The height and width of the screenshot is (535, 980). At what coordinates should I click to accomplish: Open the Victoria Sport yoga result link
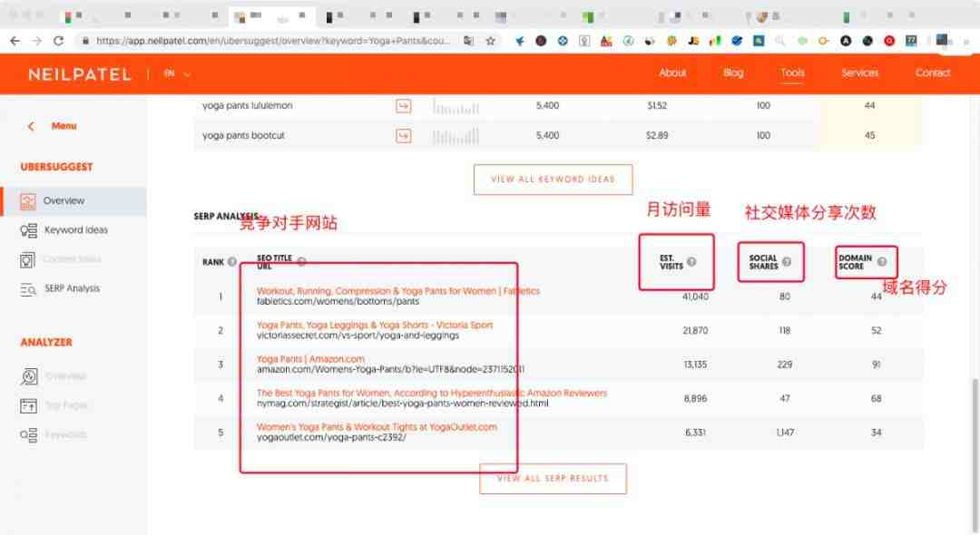tap(375, 325)
